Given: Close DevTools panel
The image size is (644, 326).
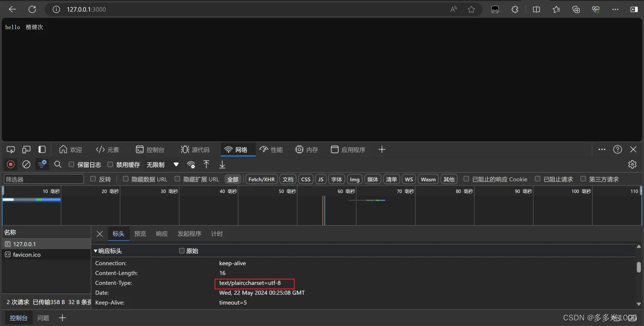Looking at the screenshot, I should coord(633,149).
